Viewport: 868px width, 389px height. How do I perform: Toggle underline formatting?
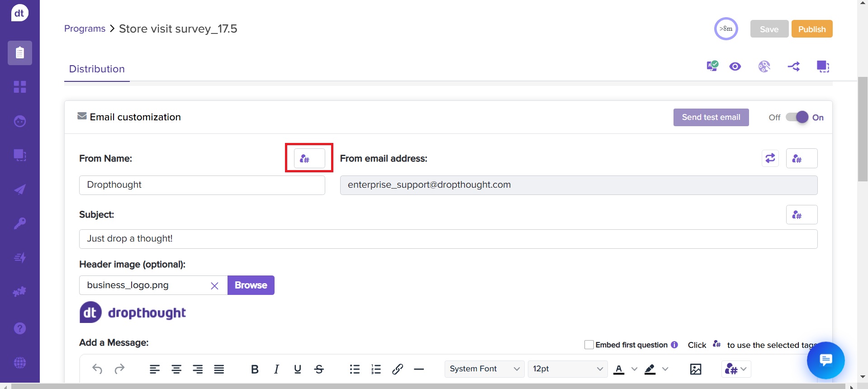pos(298,369)
